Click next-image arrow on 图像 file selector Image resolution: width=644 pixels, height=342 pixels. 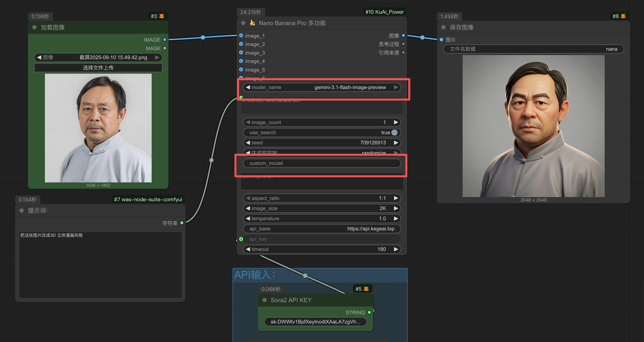[x=157, y=57]
